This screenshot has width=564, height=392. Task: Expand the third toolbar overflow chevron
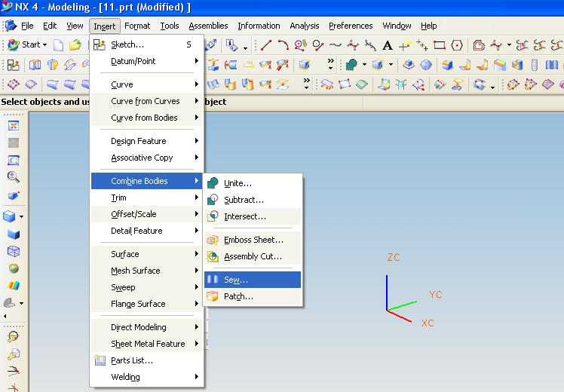[306, 84]
